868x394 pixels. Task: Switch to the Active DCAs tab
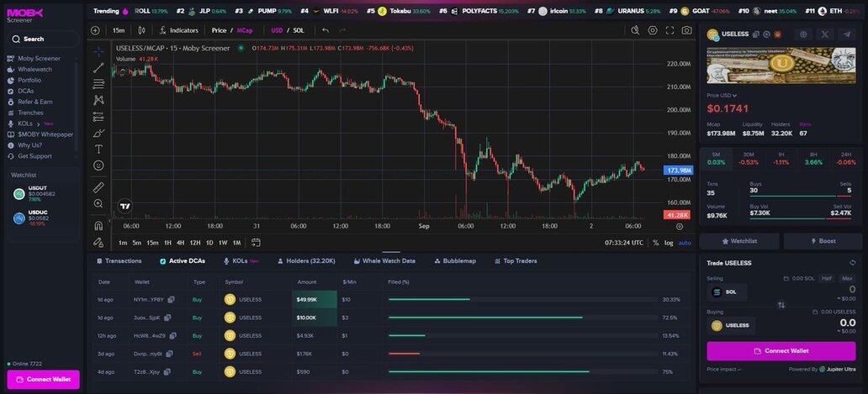click(183, 260)
